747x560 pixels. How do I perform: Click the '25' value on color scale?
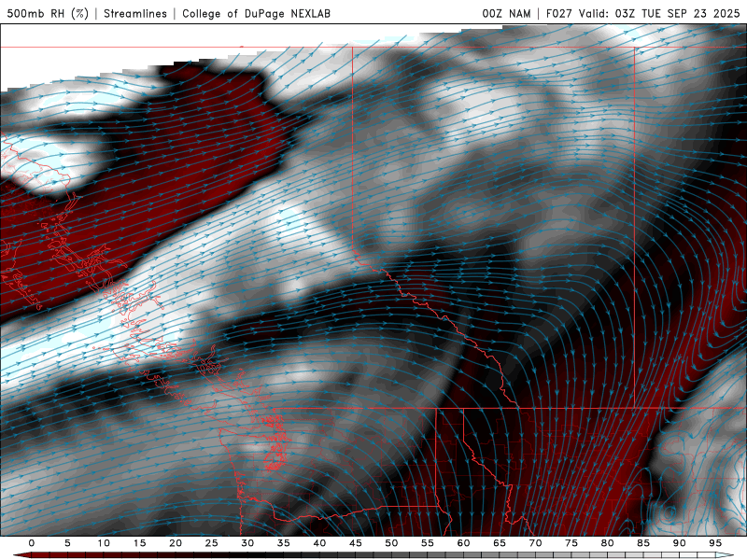click(212, 543)
